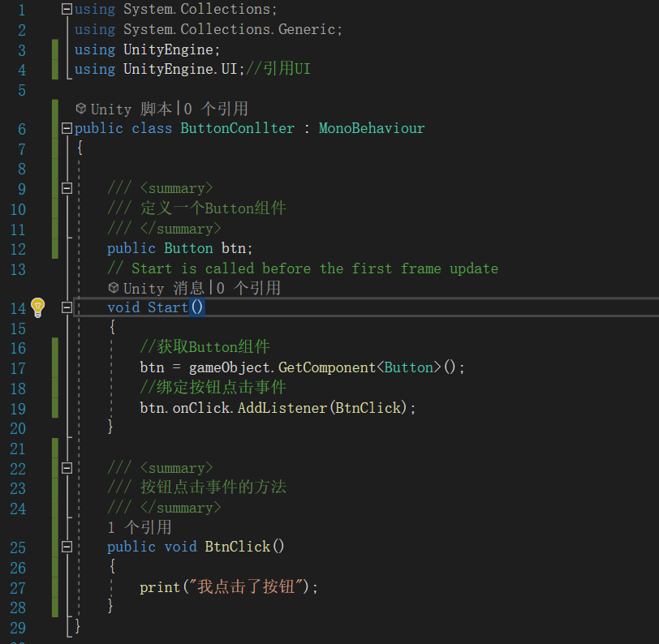Click the 'btn' field declaration on line 12
This screenshot has height=644, width=659.
pyautogui.click(x=234, y=248)
